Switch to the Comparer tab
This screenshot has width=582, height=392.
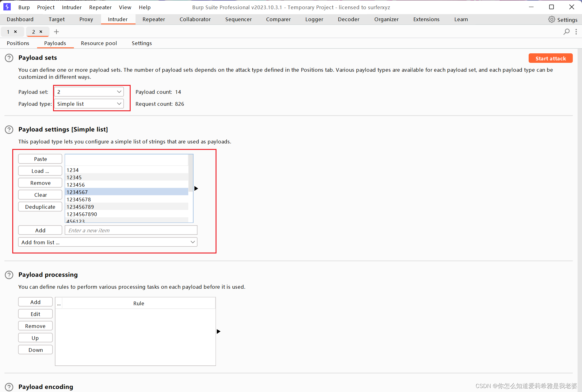pos(278,19)
